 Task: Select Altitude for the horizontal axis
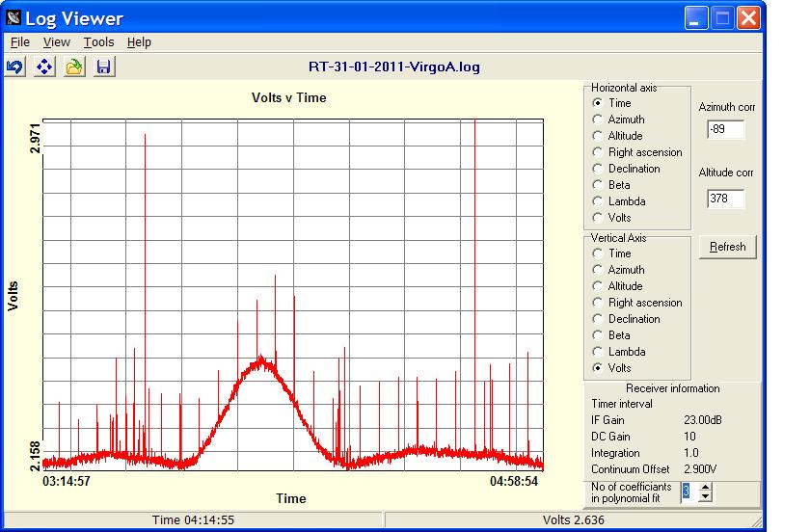(598, 136)
